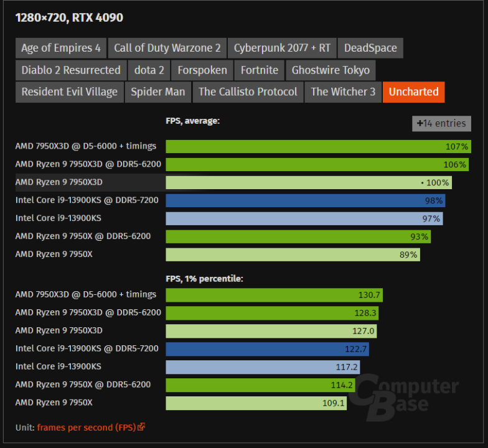
Task: Click 'Intel Core i9-13900KS @ DDR5-7200' in average list
Action: (87, 200)
